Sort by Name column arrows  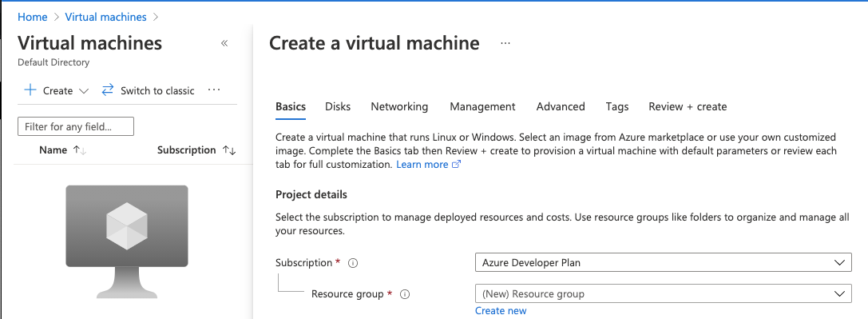pyautogui.click(x=80, y=150)
